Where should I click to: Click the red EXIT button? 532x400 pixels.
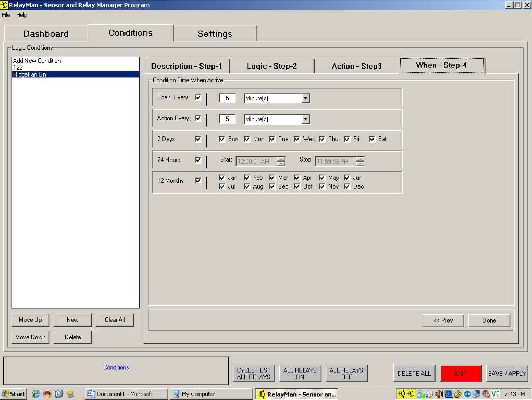(x=461, y=373)
